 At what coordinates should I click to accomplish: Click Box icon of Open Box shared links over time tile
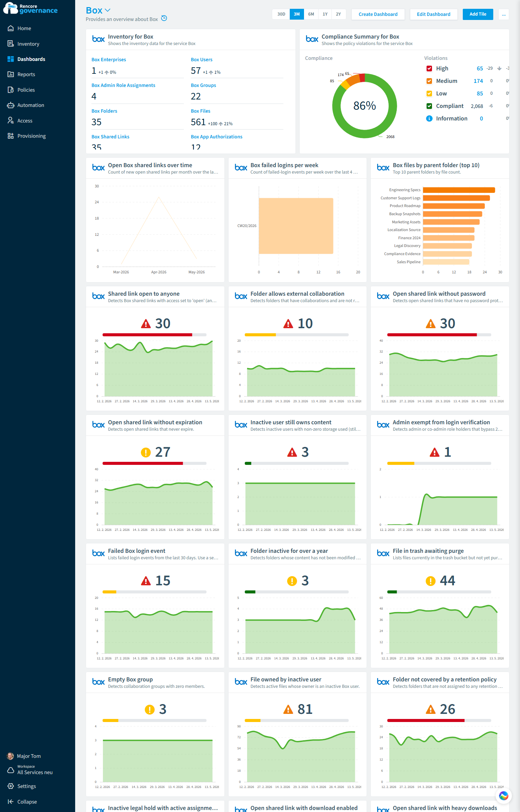[99, 168]
